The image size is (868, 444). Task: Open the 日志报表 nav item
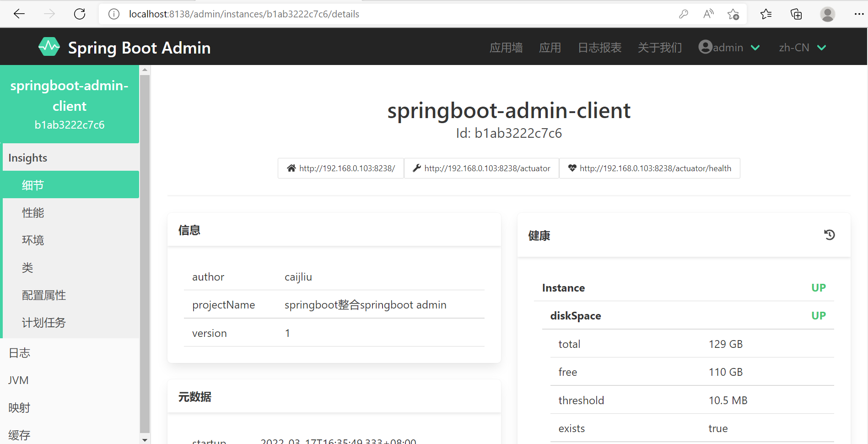tap(599, 48)
